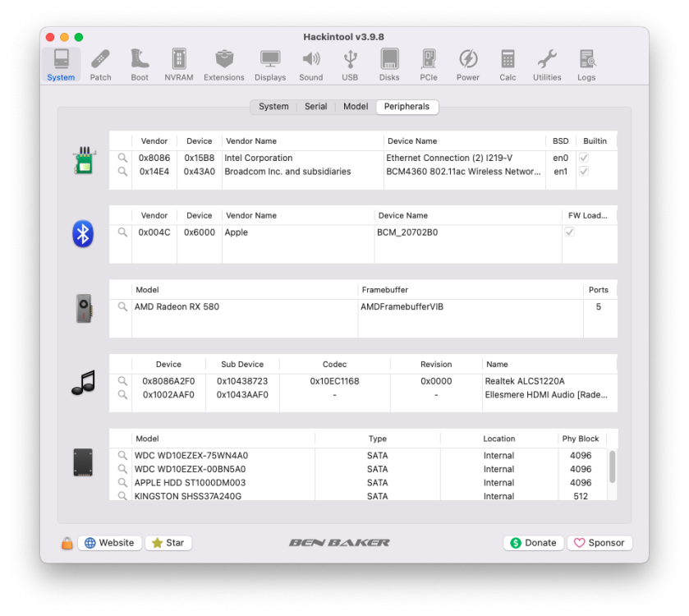Screen dimensions: 689x616
Task: Click magnifier icon for AMD Radeon RX 580
Action: click(x=122, y=306)
